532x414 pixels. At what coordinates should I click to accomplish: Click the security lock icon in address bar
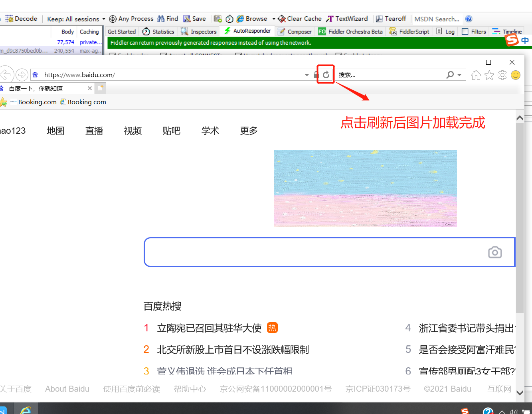click(x=316, y=75)
